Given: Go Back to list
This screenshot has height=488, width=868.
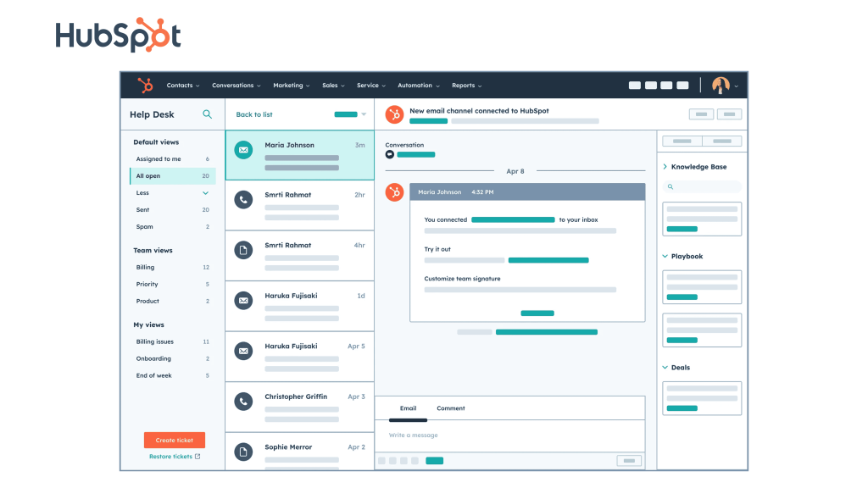Looking at the screenshot, I should 254,114.
